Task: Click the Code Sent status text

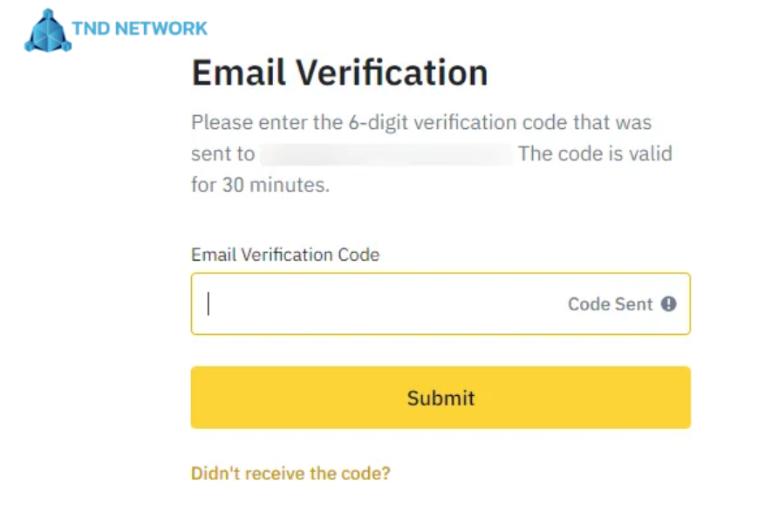Action: (x=610, y=304)
